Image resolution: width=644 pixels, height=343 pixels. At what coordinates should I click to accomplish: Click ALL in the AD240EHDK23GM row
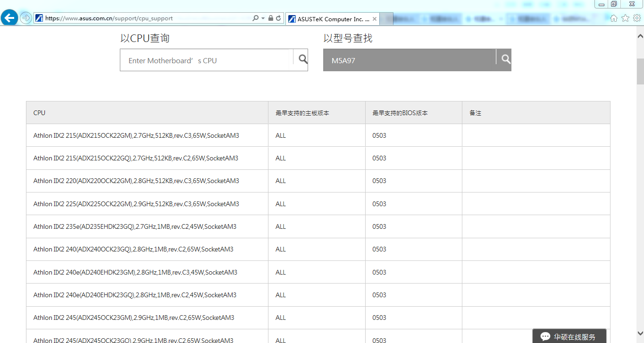281,272
